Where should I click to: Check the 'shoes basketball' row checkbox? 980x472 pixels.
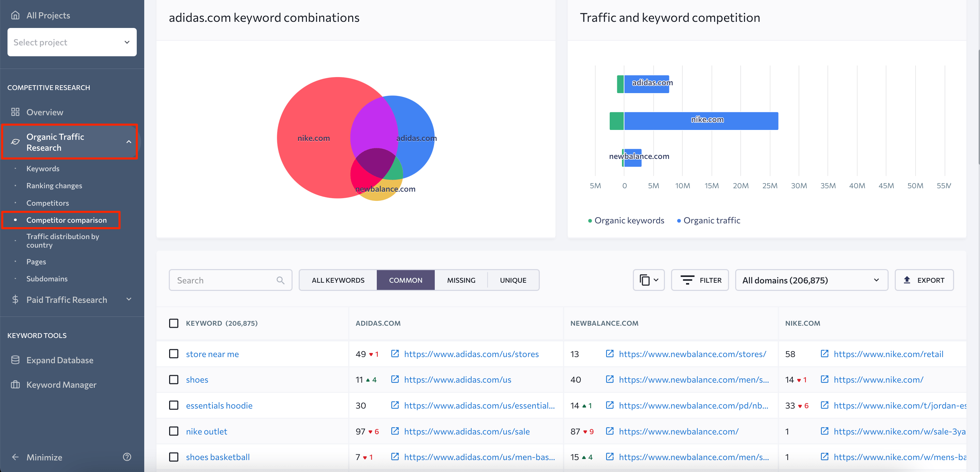click(x=174, y=457)
